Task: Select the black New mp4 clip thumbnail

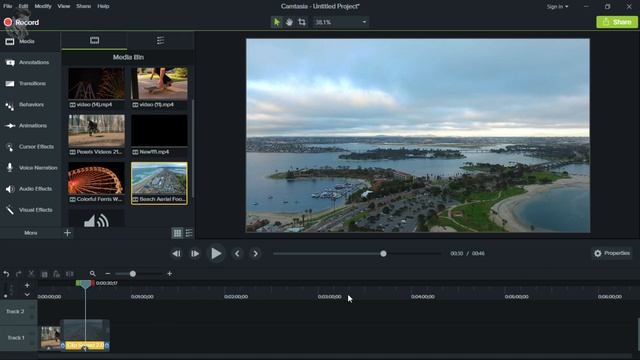Action: coord(159,131)
